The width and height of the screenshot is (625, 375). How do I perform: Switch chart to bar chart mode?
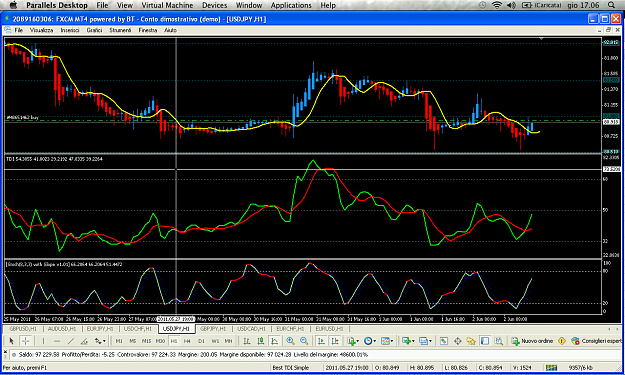[x=247, y=341]
